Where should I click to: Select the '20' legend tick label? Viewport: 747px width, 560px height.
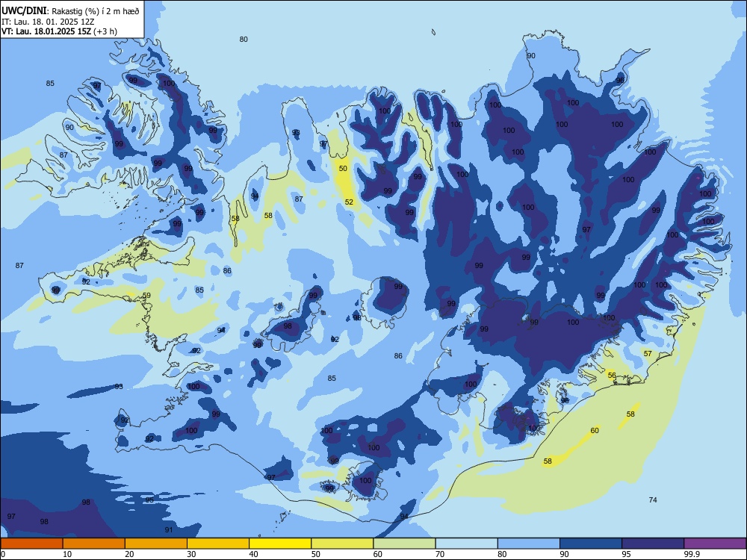point(129,554)
